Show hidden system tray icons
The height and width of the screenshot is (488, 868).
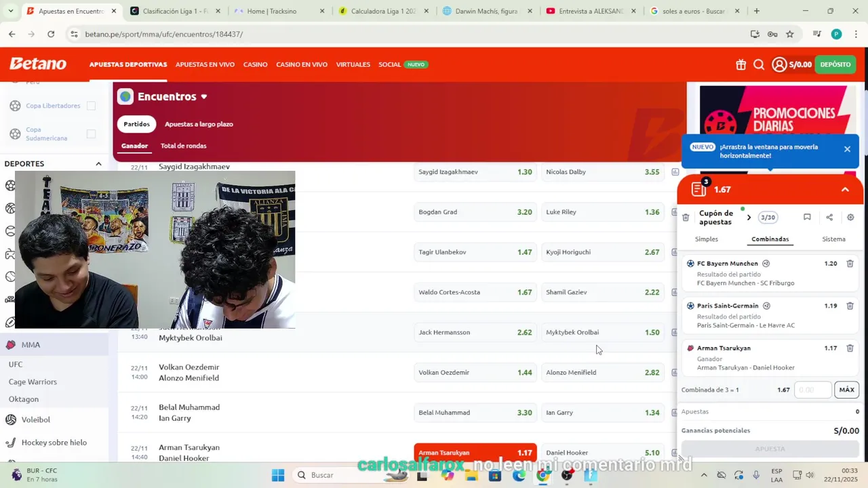pos(704,475)
